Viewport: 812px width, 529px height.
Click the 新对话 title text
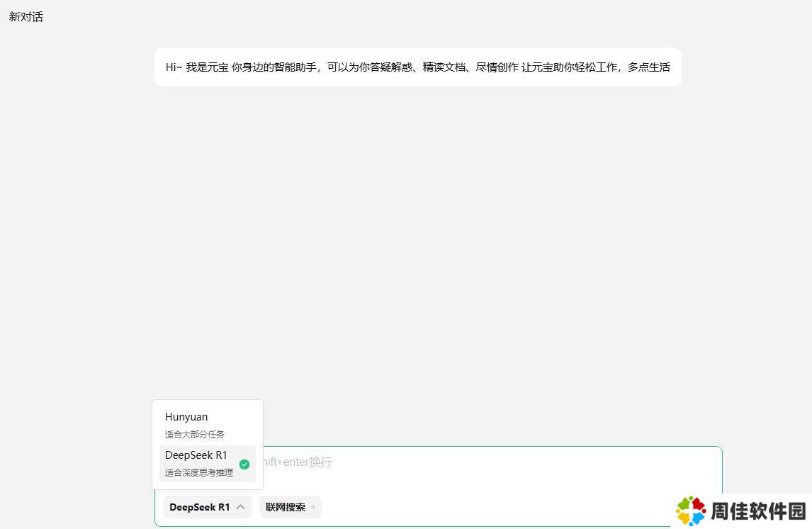26,16
